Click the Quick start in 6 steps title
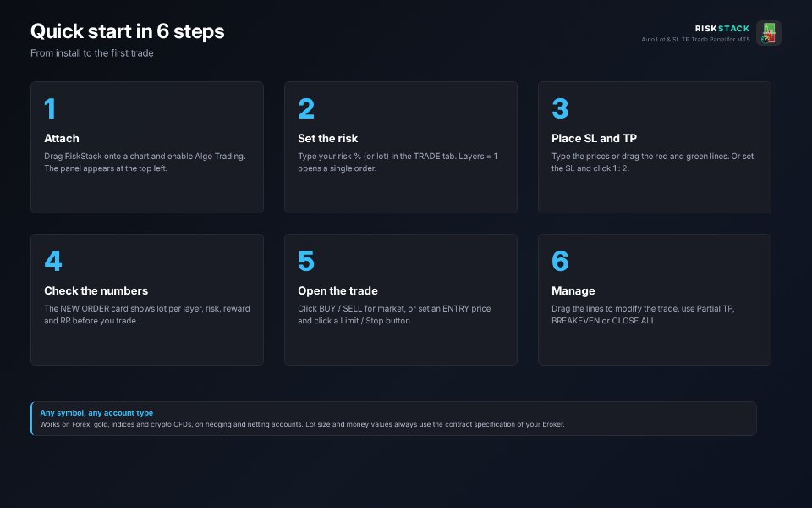This screenshot has height=508, width=812. pyautogui.click(x=128, y=31)
